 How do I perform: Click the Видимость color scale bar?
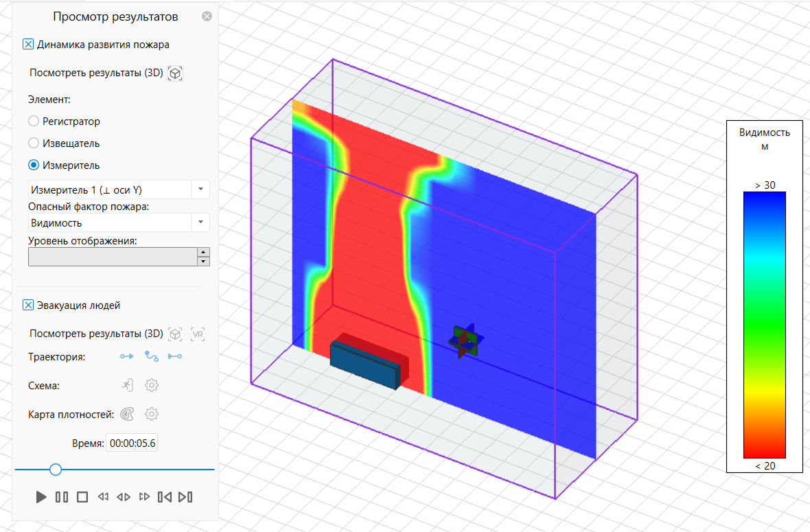[x=765, y=325]
